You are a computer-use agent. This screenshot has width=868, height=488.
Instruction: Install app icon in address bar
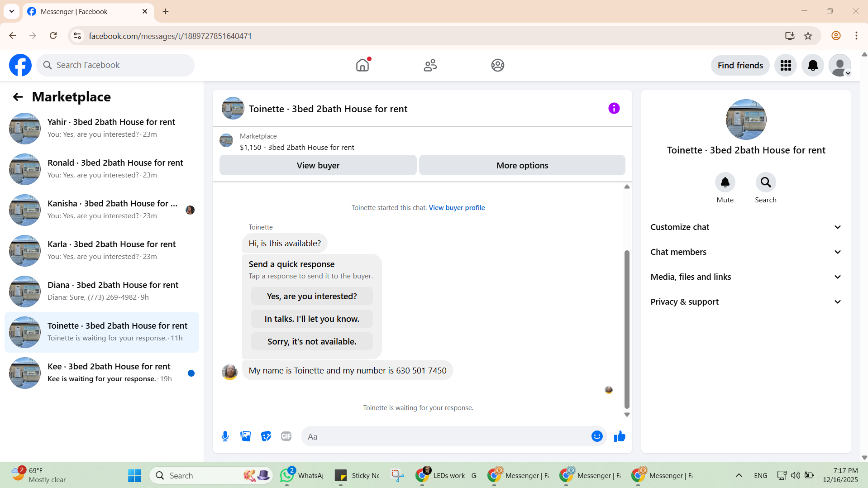[x=790, y=36]
